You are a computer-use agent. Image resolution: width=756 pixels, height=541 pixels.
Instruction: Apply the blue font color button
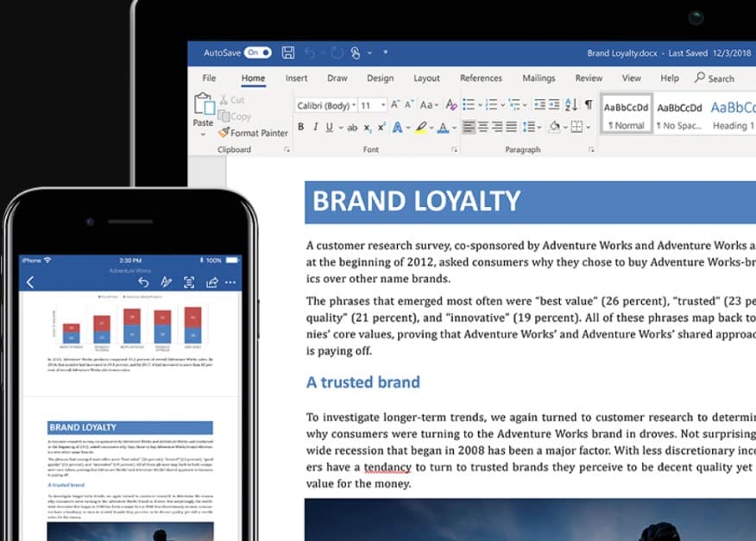443,128
